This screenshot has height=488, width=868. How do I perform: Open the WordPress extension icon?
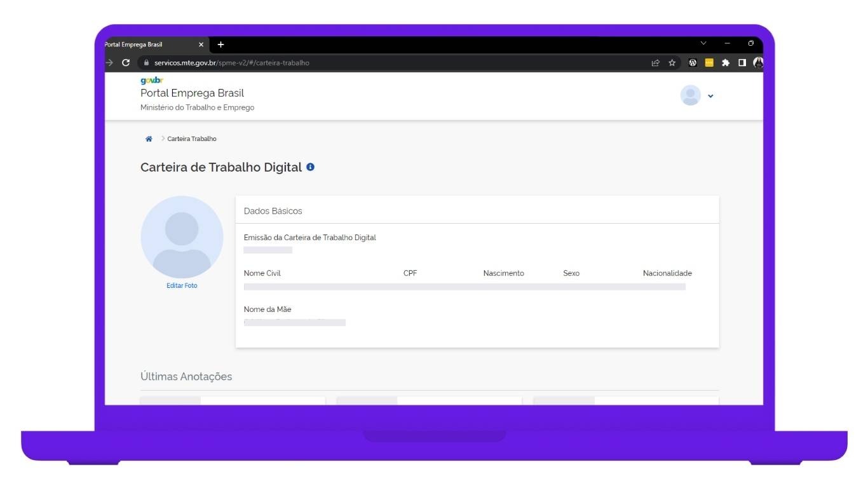coord(693,63)
